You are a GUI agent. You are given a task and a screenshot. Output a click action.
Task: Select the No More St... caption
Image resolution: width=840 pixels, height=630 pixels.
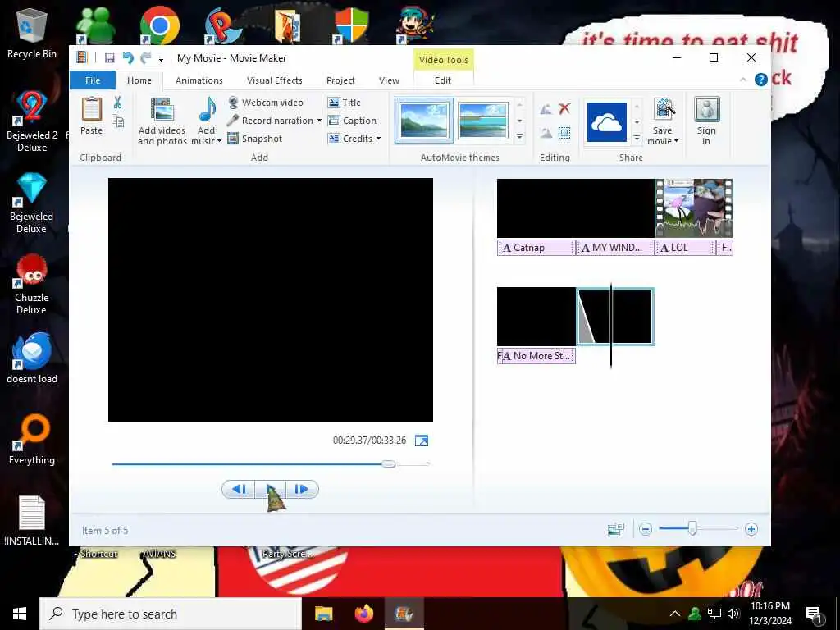pos(537,356)
